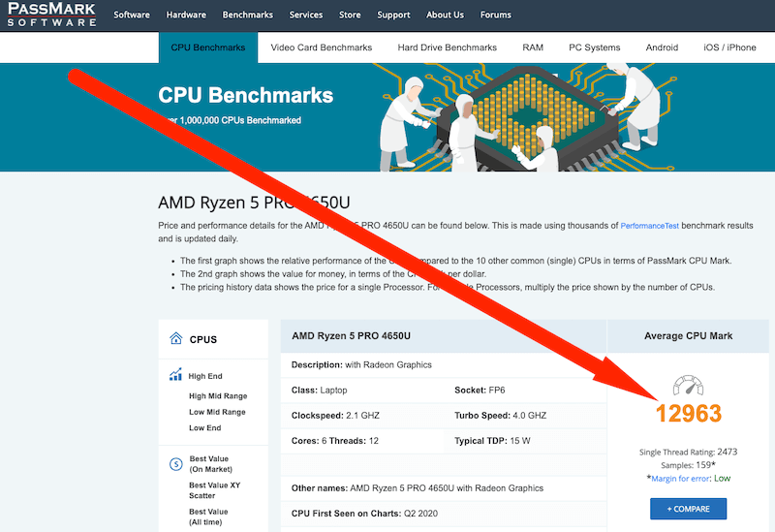Open the Benchmarks menu
Viewport: 775px width, 532px height.
pyautogui.click(x=248, y=15)
